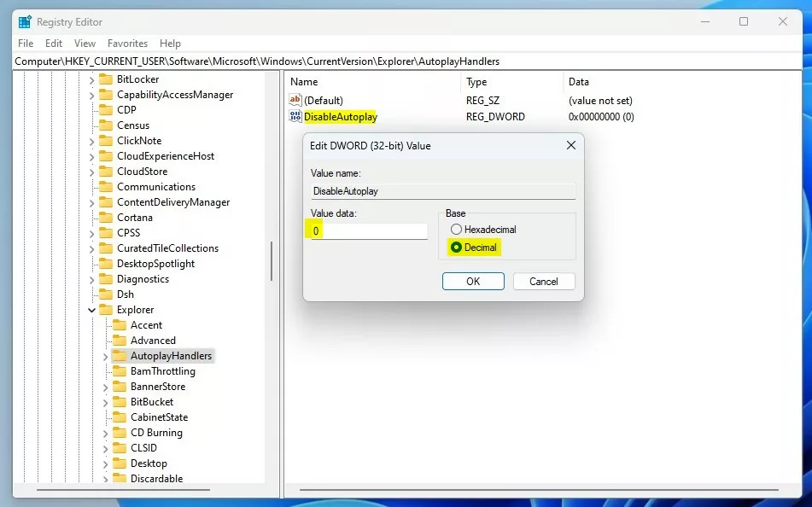
Task: Collapse the Explorer tree node
Action: click(x=91, y=310)
